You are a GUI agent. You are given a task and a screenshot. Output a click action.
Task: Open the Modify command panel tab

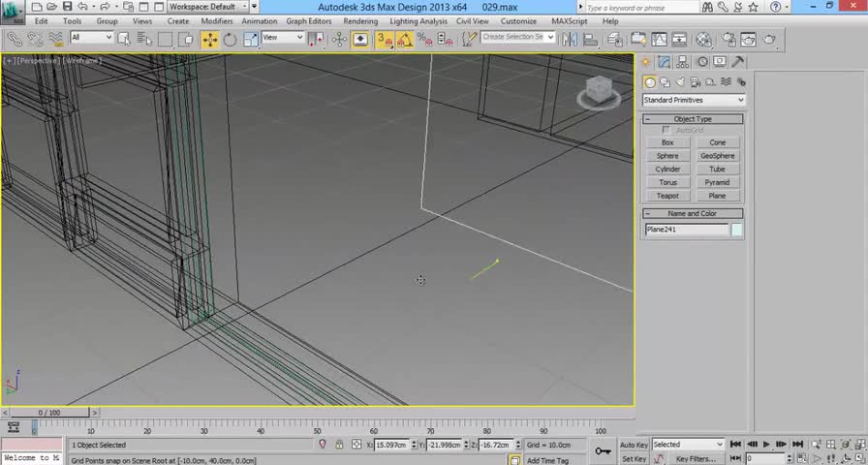[x=664, y=62]
